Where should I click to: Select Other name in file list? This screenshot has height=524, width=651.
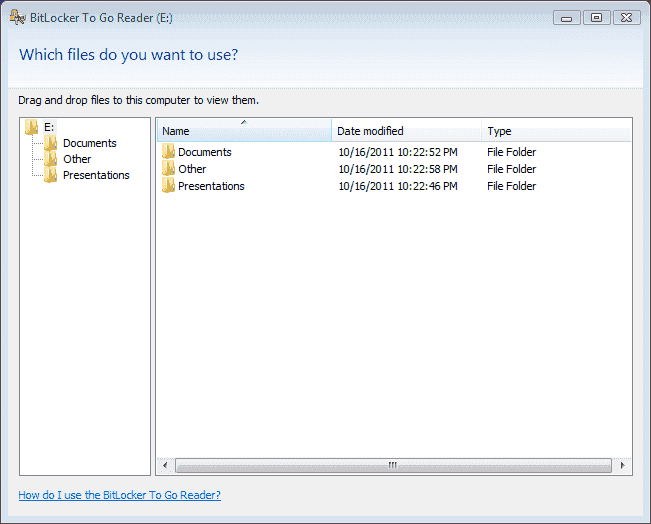pyautogui.click(x=192, y=169)
